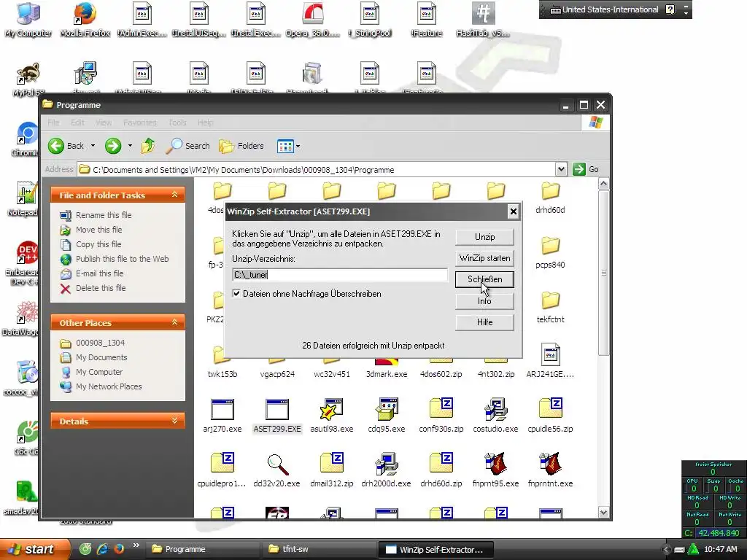Go up one folder level
747x560 pixels.
(x=148, y=146)
